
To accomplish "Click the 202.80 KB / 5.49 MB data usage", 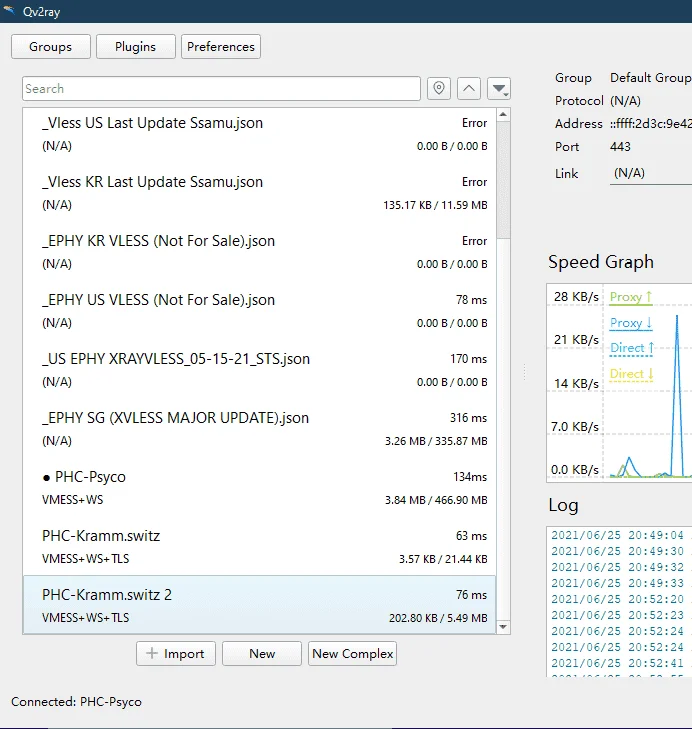I will pos(438,618).
